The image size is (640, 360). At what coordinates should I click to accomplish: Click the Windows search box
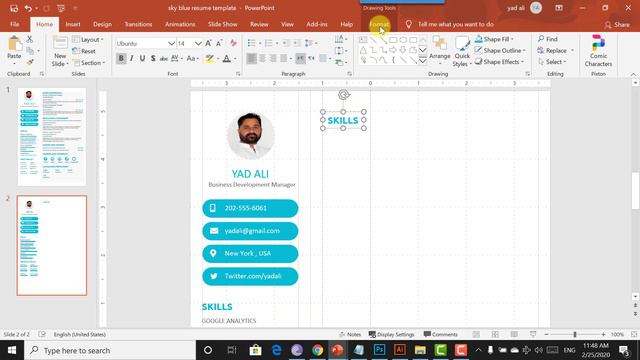click(110, 350)
